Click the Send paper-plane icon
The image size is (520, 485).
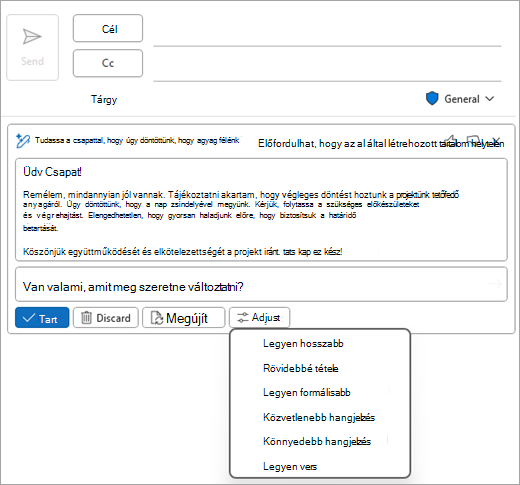point(32,37)
